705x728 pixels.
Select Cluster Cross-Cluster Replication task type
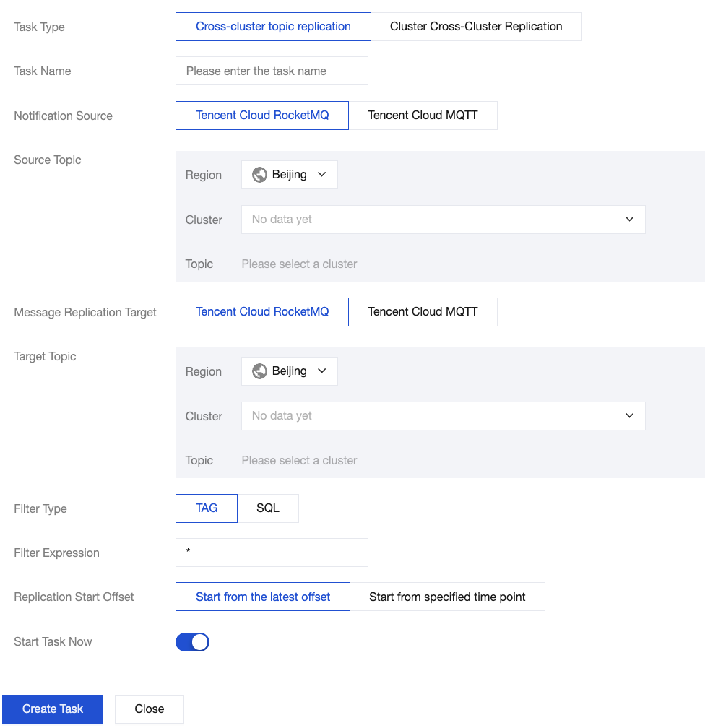pos(476,27)
